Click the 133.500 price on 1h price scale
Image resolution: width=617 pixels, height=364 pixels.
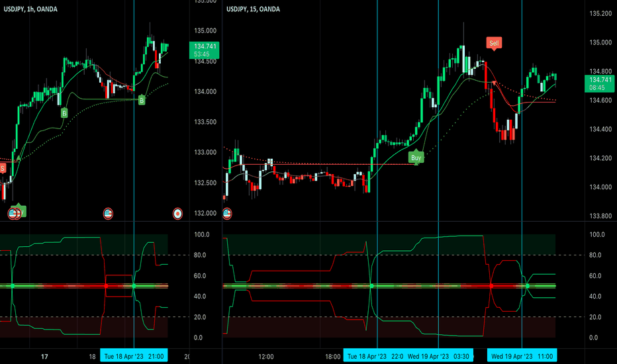point(205,122)
